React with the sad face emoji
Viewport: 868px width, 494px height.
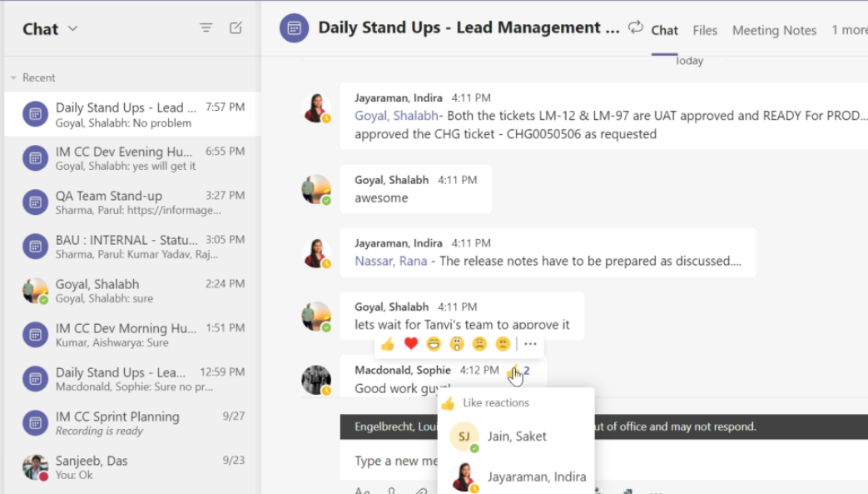(x=479, y=344)
